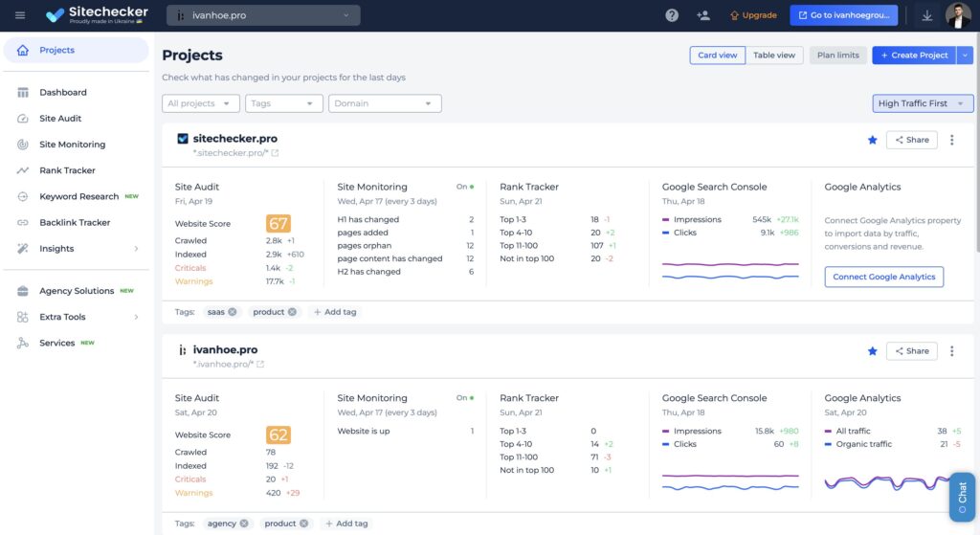980x535 pixels.
Task: Open the Chat widget
Action: [962, 497]
